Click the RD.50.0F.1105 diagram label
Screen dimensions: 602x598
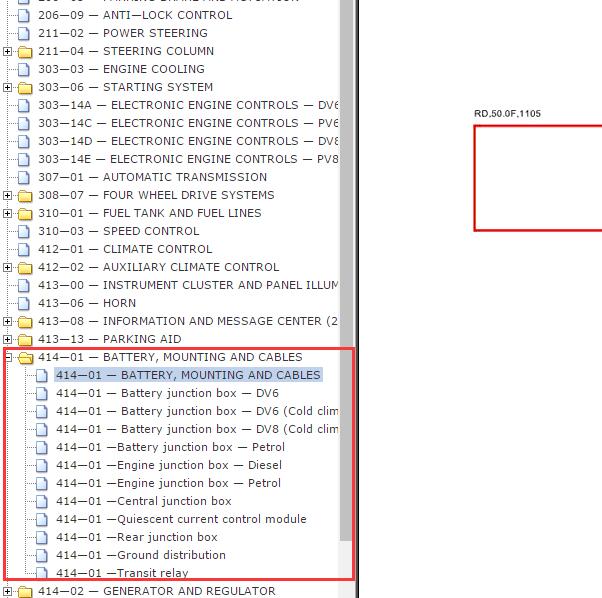point(507,114)
